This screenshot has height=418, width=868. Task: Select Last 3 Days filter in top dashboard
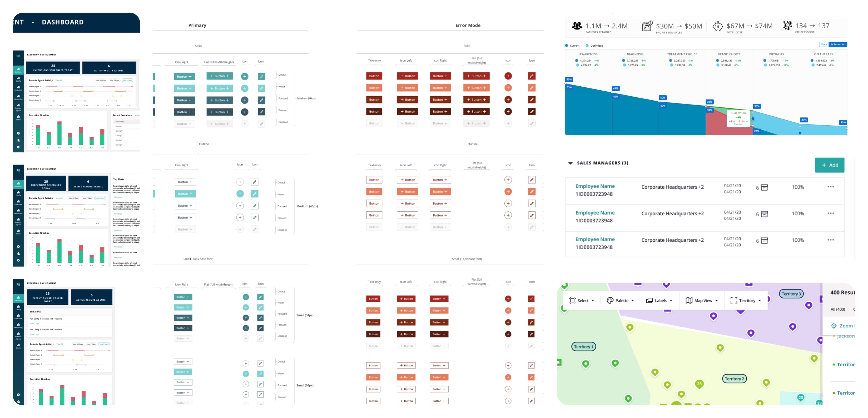click(127, 81)
